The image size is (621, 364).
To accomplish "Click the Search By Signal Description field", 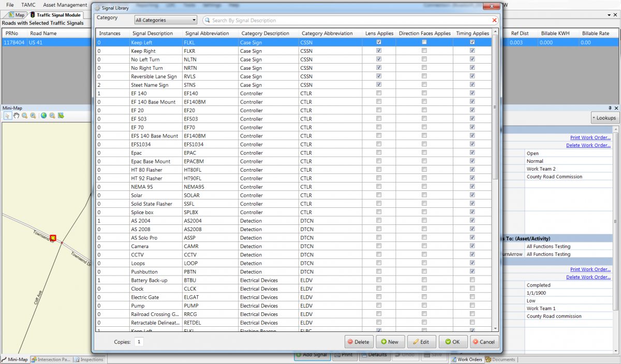I will coord(347,21).
